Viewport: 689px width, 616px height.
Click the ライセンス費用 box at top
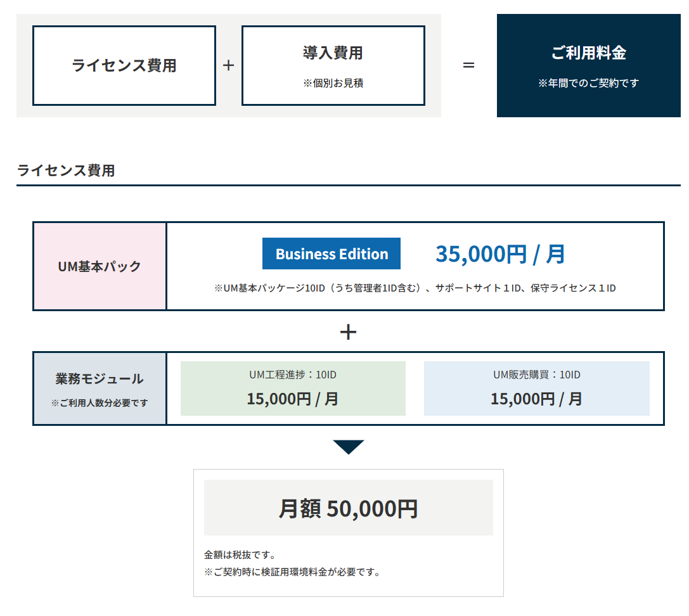[124, 65]
